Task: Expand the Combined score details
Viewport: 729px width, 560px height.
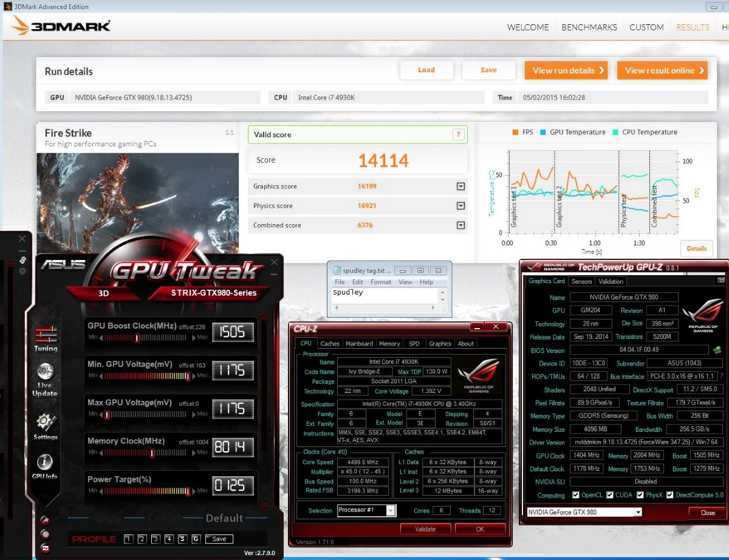Action: pyautogui.click(x=460, y=225)
